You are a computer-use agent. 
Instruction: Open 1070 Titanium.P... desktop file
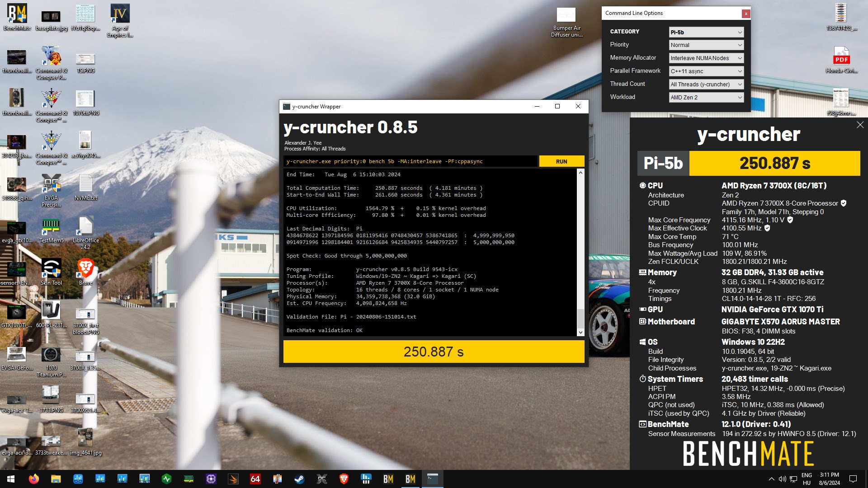pos(51,362)
